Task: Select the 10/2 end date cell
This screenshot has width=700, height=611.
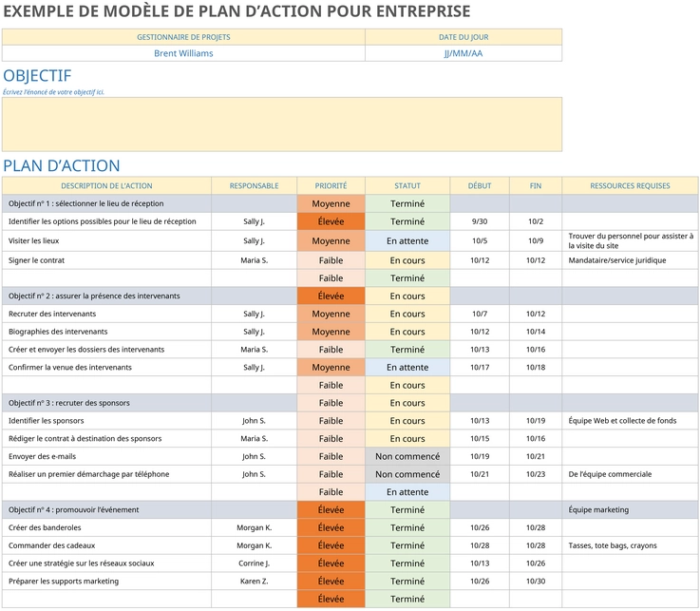Action: tap(536, 221)
